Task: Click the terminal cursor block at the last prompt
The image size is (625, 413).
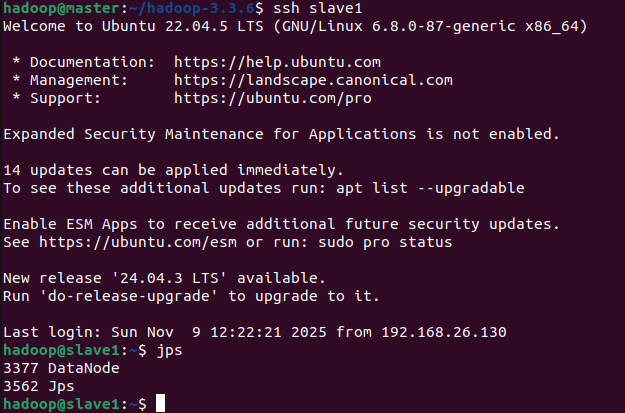Action: (161, 403)
